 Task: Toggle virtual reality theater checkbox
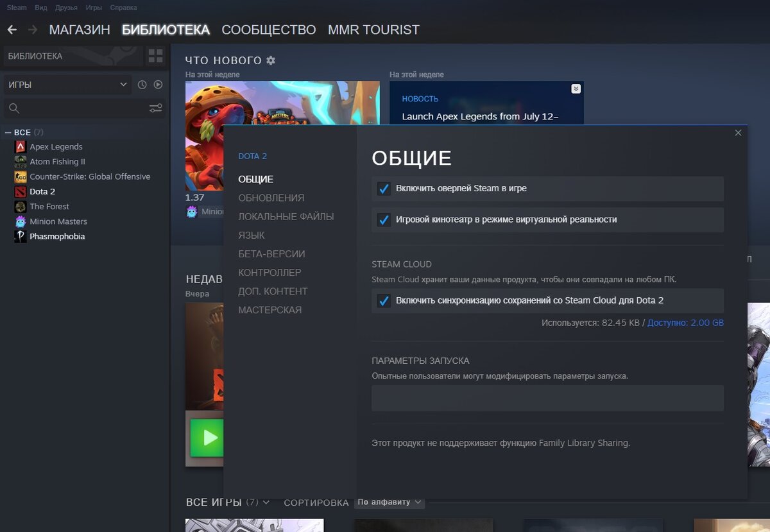coord(384,219)
